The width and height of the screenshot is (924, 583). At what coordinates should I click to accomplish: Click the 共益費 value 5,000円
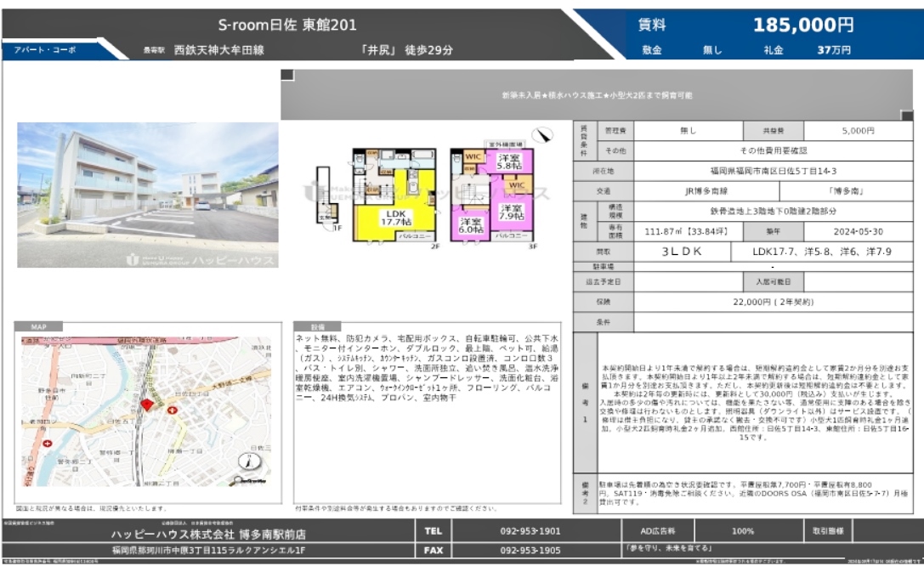tap(858, 131)
